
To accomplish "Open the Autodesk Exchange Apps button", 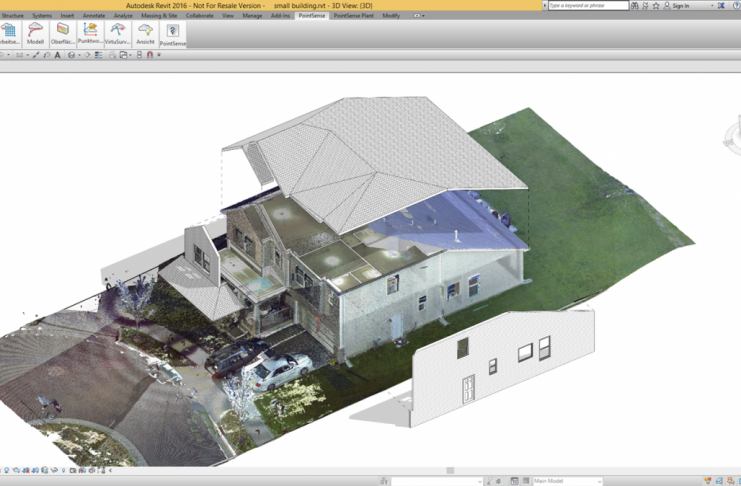I will 721,5.
